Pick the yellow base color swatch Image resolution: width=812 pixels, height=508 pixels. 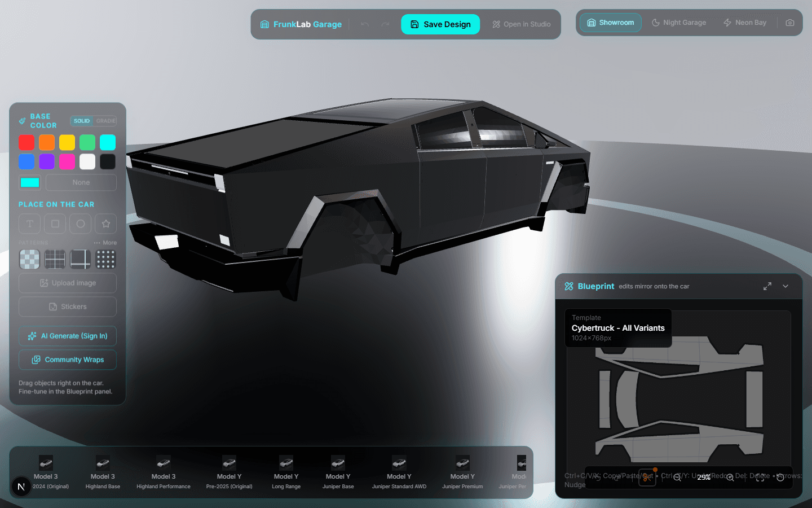(x=67, y=142)
